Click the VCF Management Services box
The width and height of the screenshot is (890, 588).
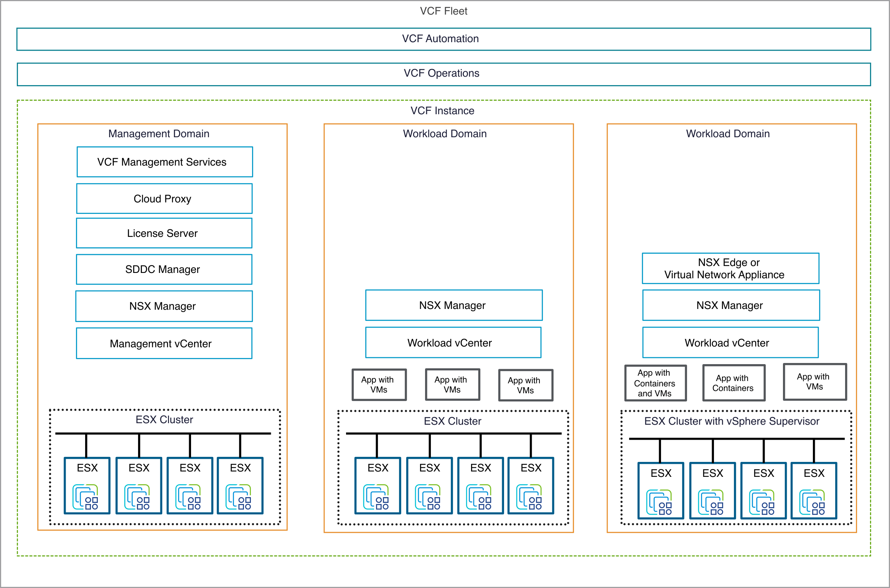(x=165, y=162)
